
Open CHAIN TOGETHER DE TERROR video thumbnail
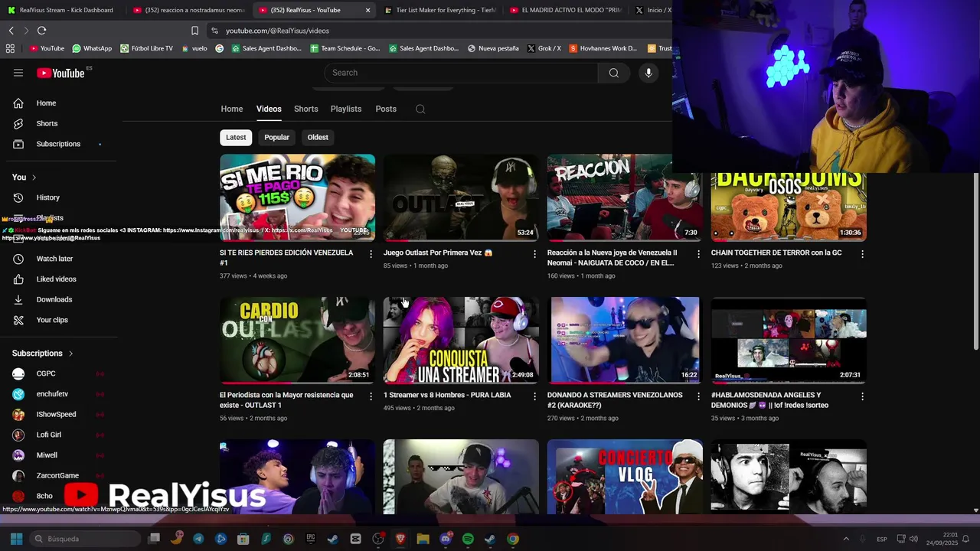789,207
